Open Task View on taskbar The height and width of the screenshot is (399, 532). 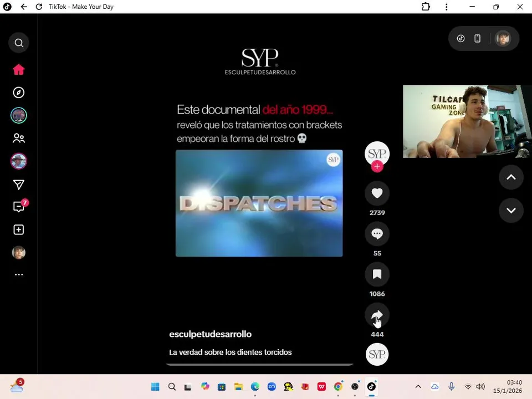click(x=188, y=386)
